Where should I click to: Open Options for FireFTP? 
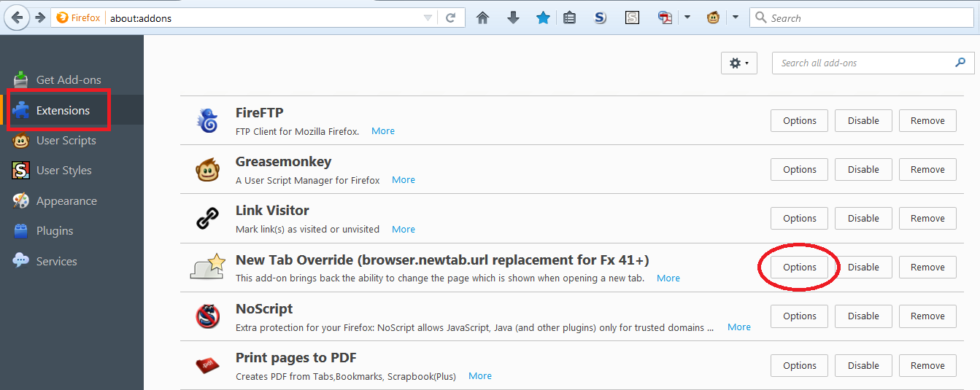click(799, 121)
